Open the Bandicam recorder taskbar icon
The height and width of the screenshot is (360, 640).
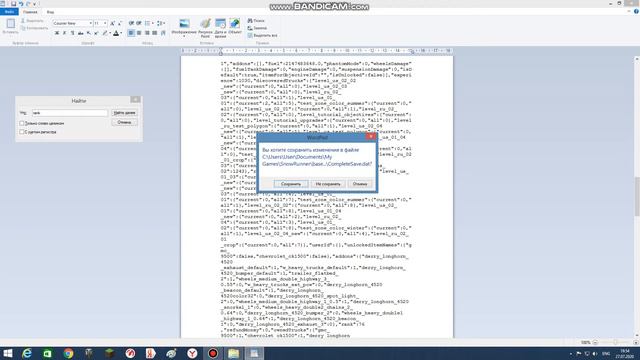pyautogui.click(x=213, y=353)
